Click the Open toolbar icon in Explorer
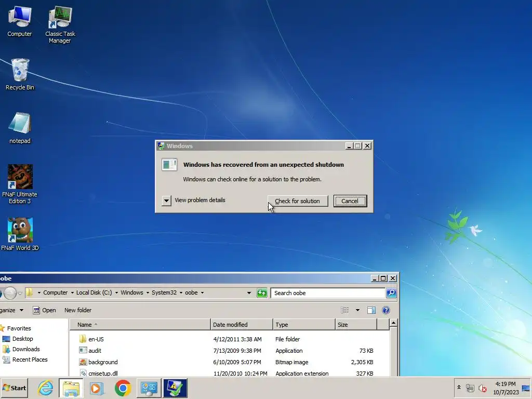The height and width of the screenshot is (399, 532). [36, 310]
